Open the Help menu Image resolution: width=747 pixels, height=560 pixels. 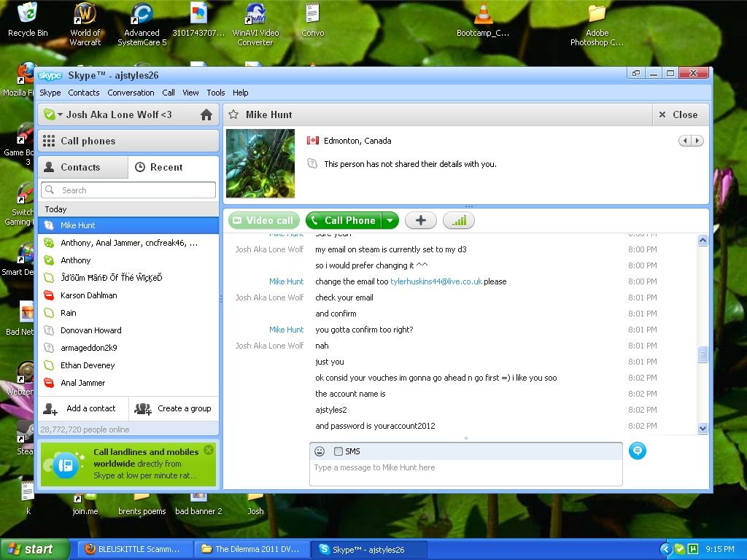[x=241, y=93]
